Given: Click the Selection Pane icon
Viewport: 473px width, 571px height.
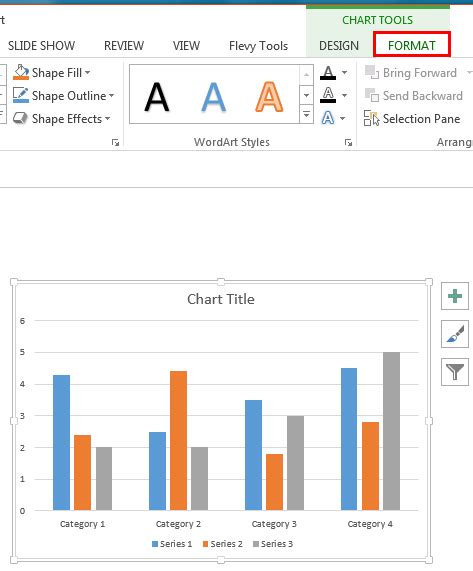Looking at the screenshot, I should (x=371, y=119).
